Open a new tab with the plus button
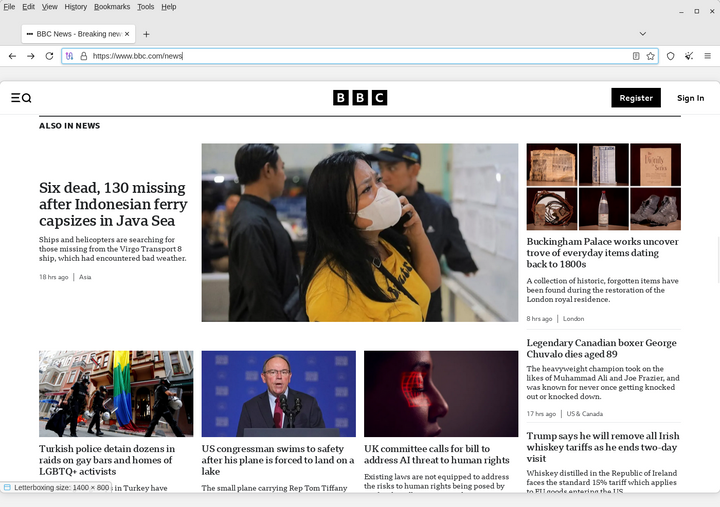720x507 pixels. pos(146,34)
